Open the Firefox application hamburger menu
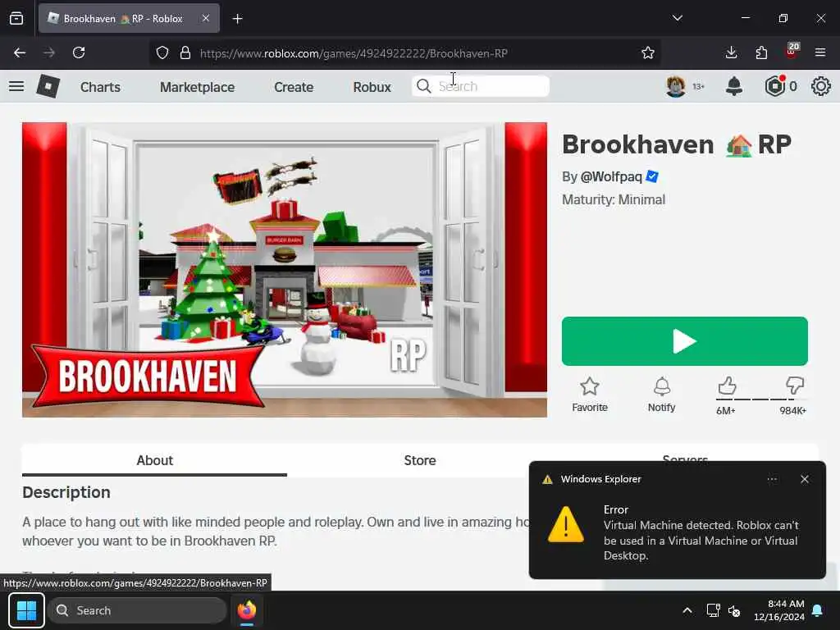Screen dimensions: 840x630 (x=820, y=52)
